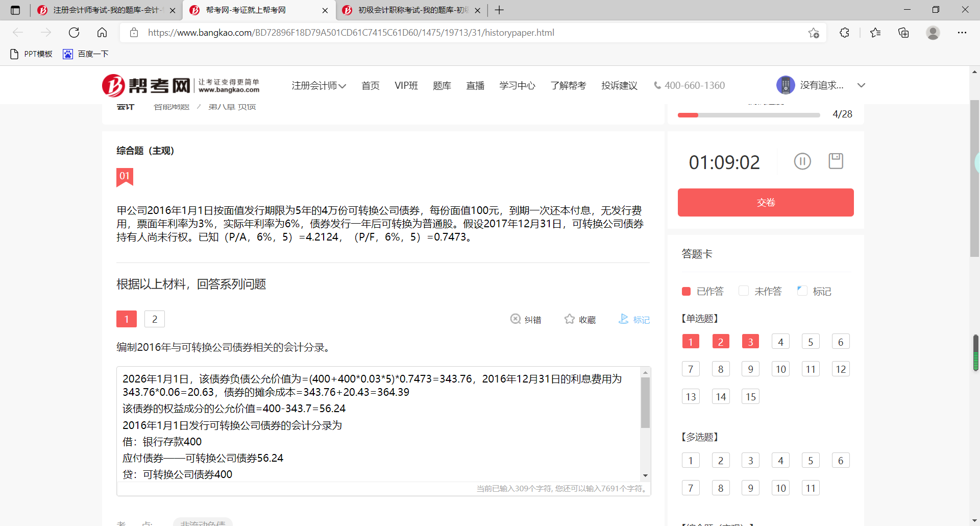The width and height of the screenshot is (980, 526).
Task: Expand the 注册会计师 dropdown menu
Action: [318, 86]
